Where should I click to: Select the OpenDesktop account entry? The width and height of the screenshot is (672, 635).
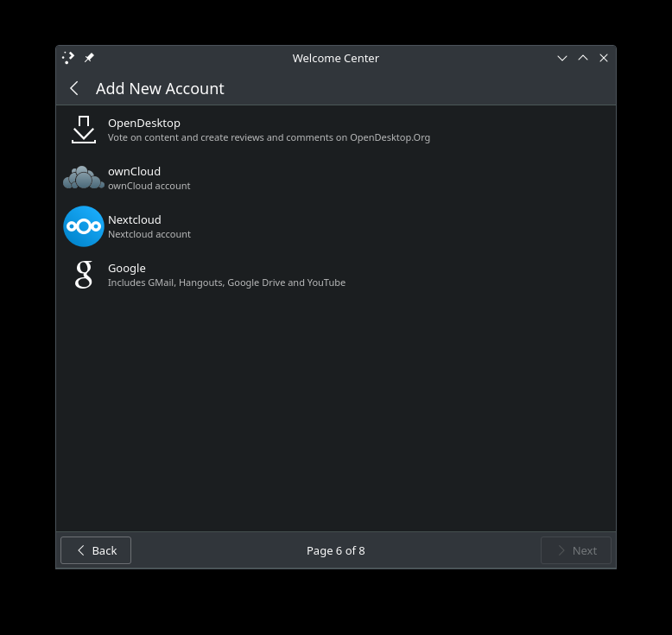pos(336,130)
